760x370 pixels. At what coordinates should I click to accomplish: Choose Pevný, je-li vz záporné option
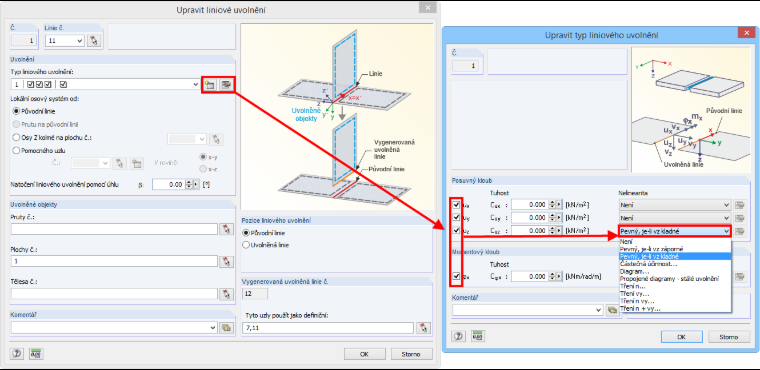tap(675, 249)
